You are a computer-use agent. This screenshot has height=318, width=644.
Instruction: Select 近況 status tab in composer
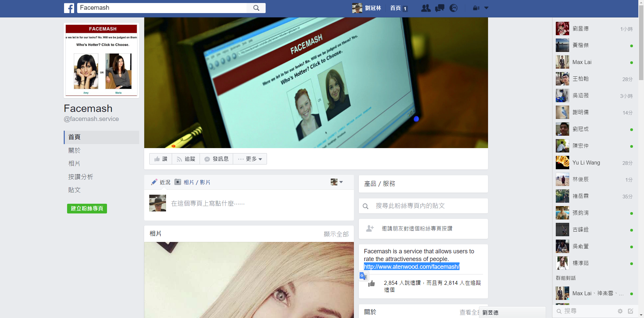coord(161,182)
